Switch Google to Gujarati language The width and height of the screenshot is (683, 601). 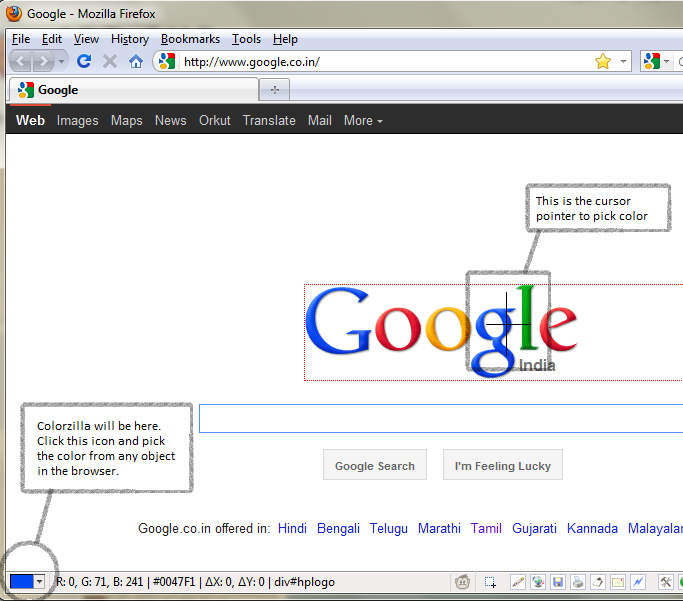(534, 528)
